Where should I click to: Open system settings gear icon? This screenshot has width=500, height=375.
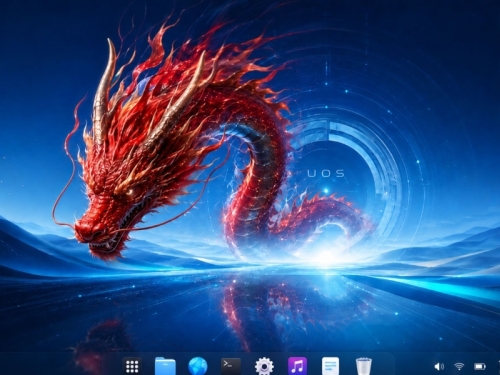(x=264, y=366)
